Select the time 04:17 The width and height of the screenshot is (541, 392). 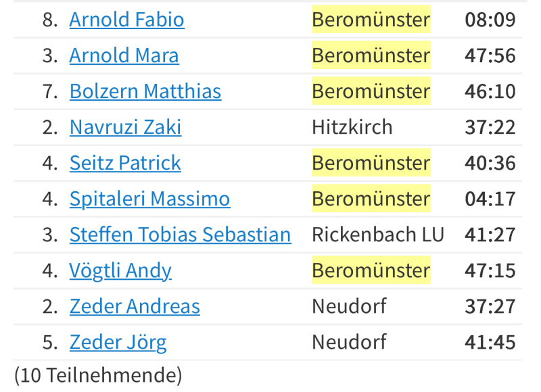click(x=490, y=199)
